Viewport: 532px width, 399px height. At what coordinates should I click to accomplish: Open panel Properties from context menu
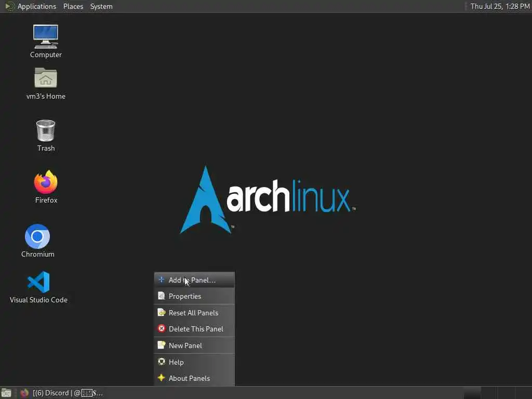coord(194,296)
